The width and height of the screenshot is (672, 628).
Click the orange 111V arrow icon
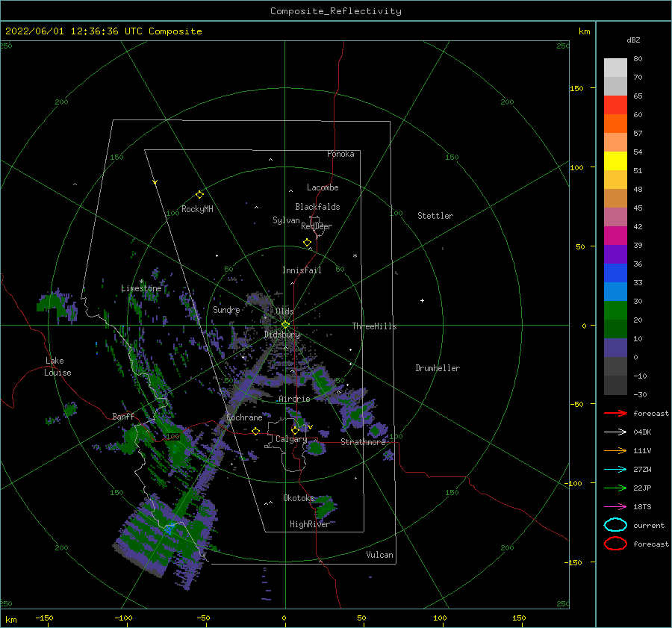615,450
